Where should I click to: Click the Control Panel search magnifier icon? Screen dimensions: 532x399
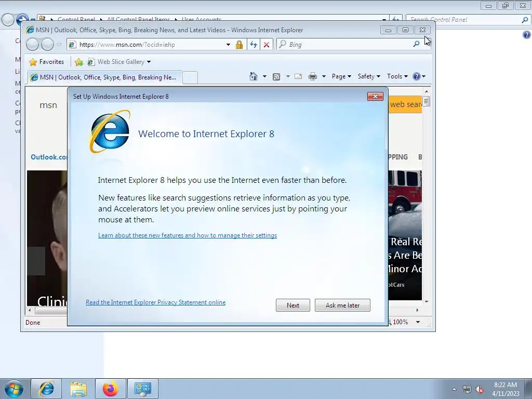point(525,20)
